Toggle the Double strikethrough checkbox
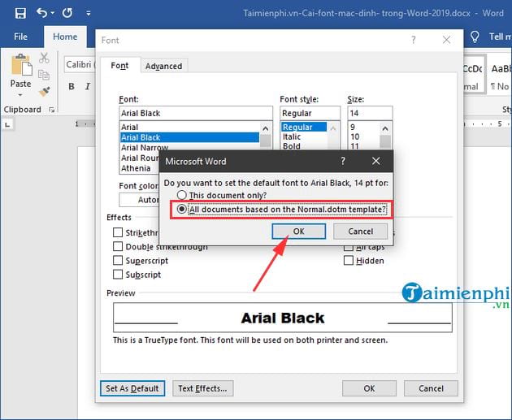The height and width of the screenshot is (420, 512). (118, 246)
